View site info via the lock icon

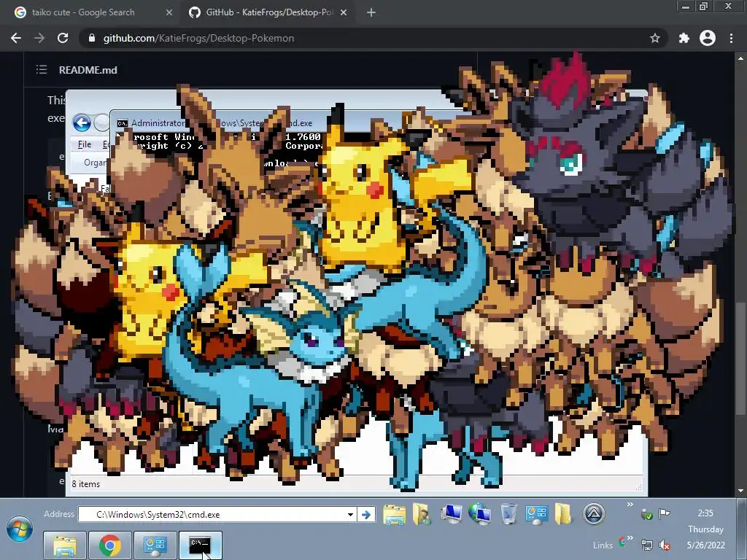(92, 38)
